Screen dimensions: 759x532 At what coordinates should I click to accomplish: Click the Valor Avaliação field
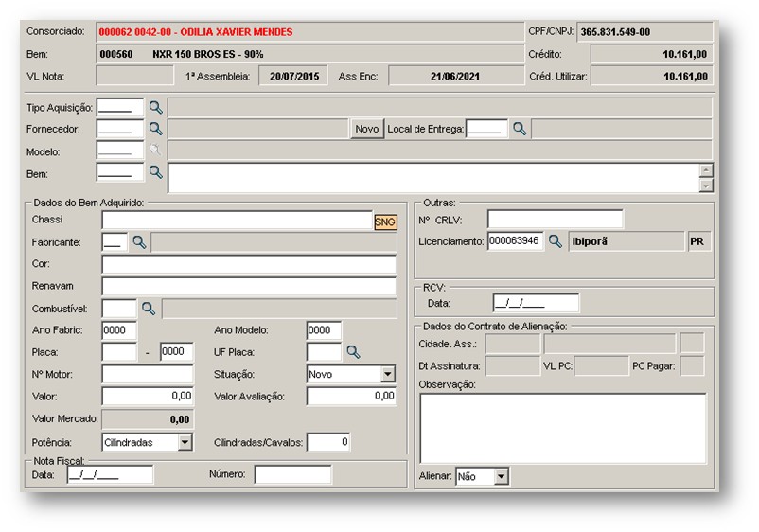[351, 396]
